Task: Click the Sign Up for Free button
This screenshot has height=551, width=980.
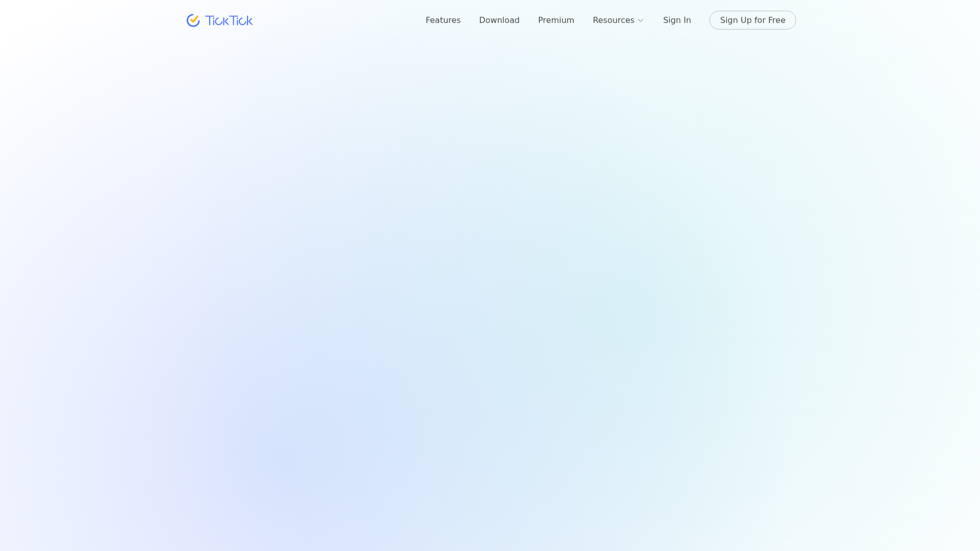Action: (x=752, y=20)
